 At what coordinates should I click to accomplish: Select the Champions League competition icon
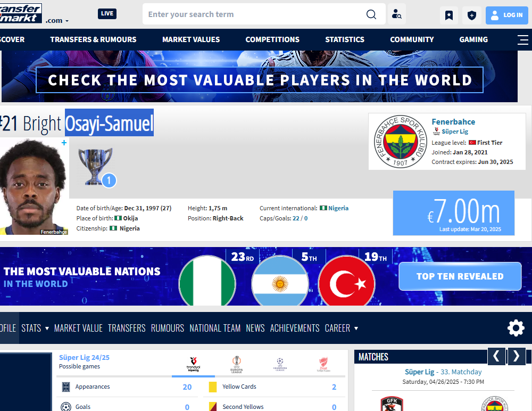280,365
